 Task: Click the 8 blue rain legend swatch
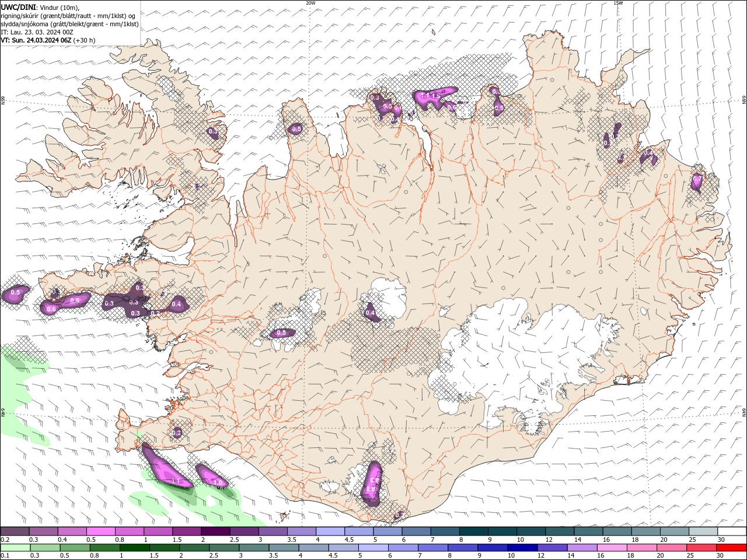(463, 548)
